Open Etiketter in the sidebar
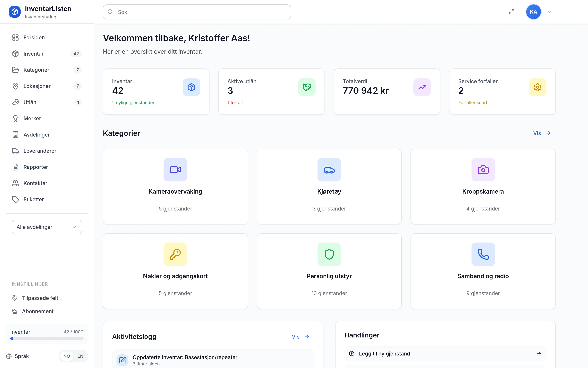The image size is (588, 368). coord(47,199)
